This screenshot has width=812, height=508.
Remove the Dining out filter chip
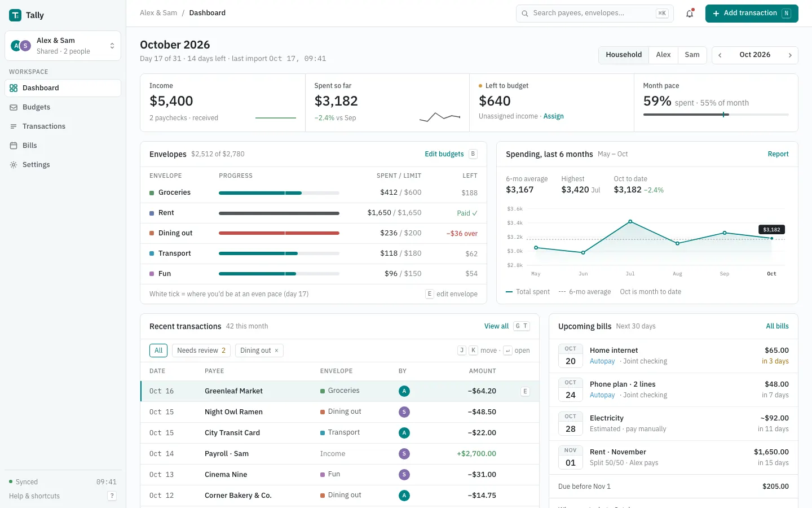[x=276, y=351]
